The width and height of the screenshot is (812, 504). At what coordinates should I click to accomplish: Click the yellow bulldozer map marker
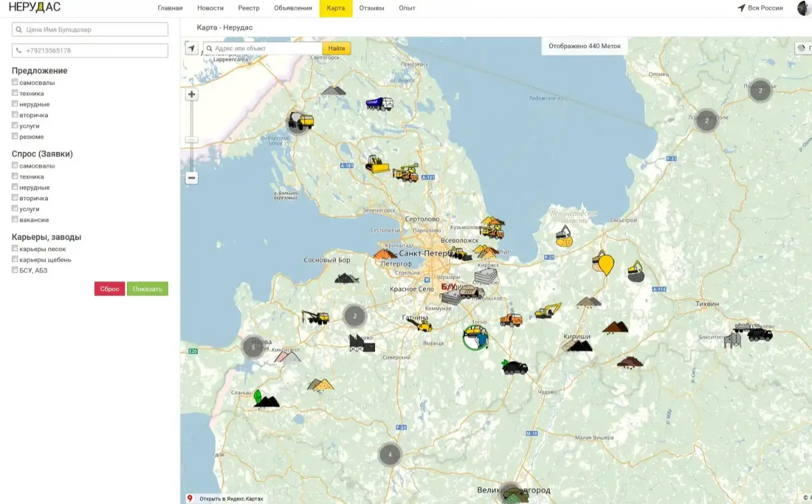pos(377,165)
